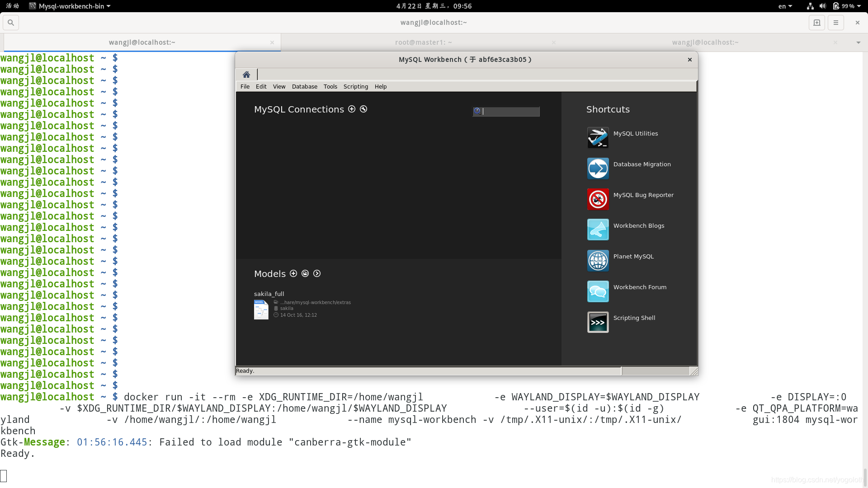Click the search magnifier in the terminal header
This screenshot has width=868, height=488.
point(10,22)
